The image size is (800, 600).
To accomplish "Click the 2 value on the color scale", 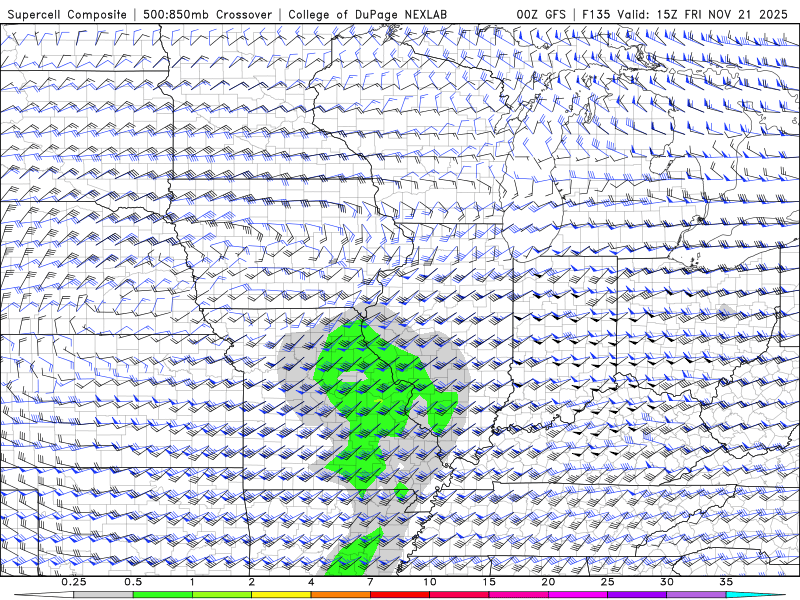I will coord(252,582).
